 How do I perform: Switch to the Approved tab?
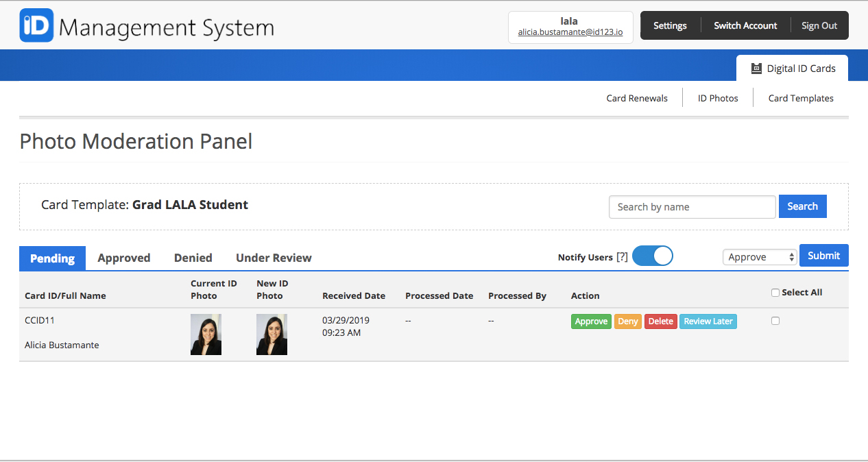coord(124,258)
